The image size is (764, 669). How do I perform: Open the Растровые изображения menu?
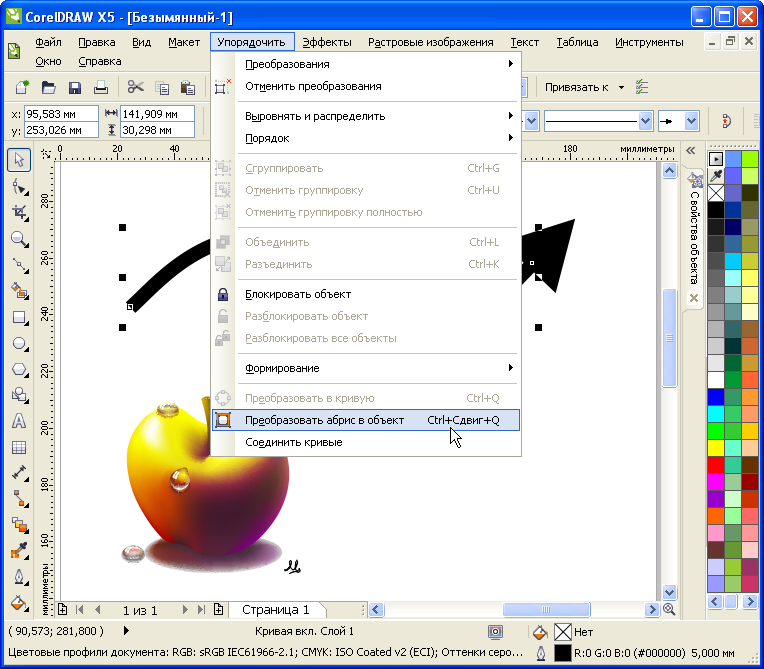(x=431, y=42)
